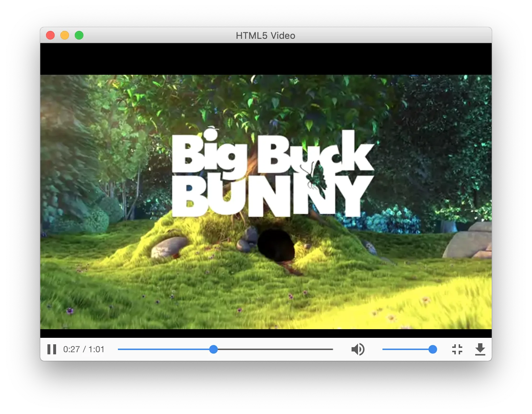Click the 0:27 / 1:01 time display
This screenshot has height=414, width=532.
pos(84,349)
